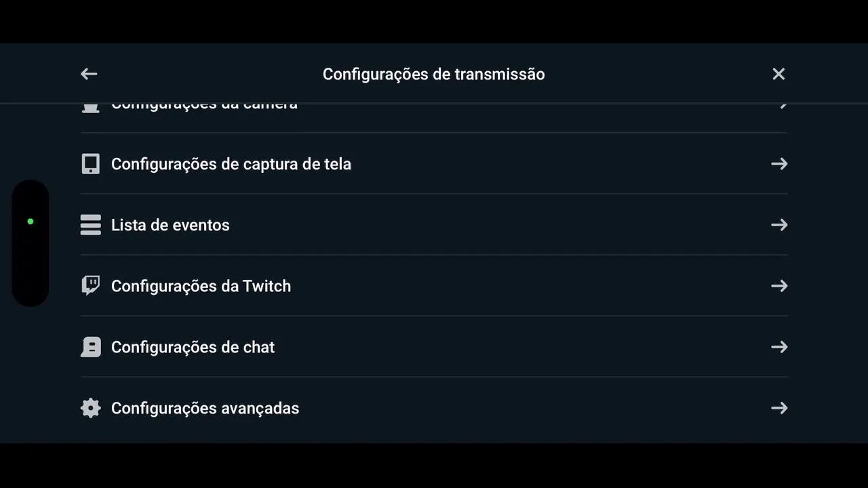Close the Configurações de transmissão screen
The height and width of the screenshot is (488, 868).
778,74
